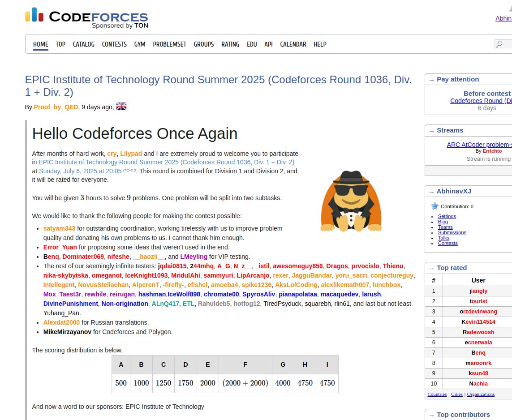Screen dimensions: 512x420
Task: Go to CONTESTS in navigation
Action: pos(114,44)
